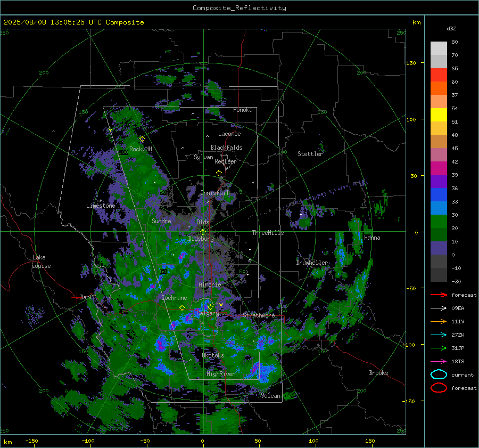479x448 pixels.
Task: Click the yellow diamond marker below Cochrane
Action: click(x=183, y=307)
